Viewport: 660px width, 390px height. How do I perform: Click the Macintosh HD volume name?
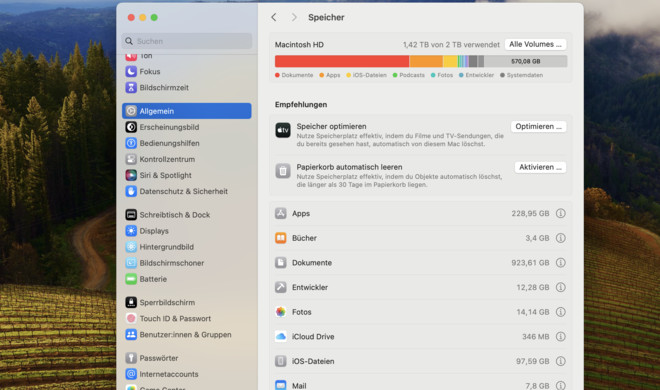[299, 45]
